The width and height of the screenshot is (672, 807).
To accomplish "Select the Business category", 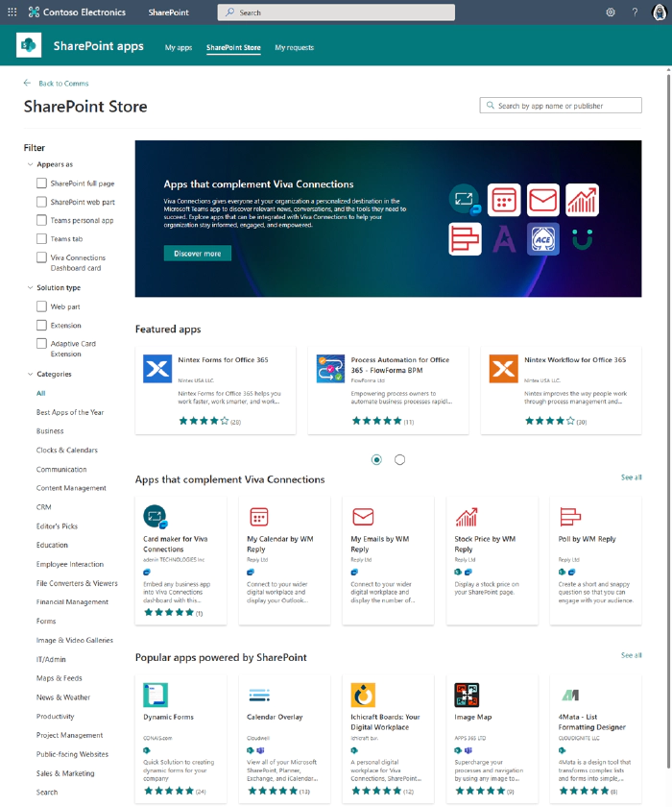I will pyautogui.click(x=50, y=431).
